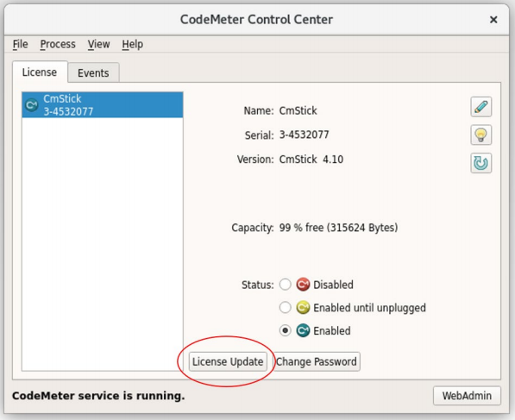The image size is (515, 420).
Task: Select the Enabled radio button
Action: click(x=285, y=330)
